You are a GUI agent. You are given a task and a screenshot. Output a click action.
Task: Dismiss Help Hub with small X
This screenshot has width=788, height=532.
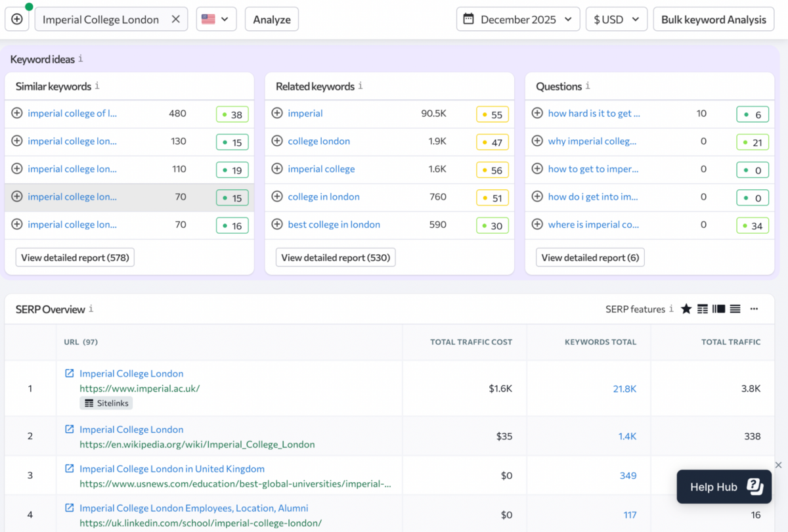tap(778, 465)
